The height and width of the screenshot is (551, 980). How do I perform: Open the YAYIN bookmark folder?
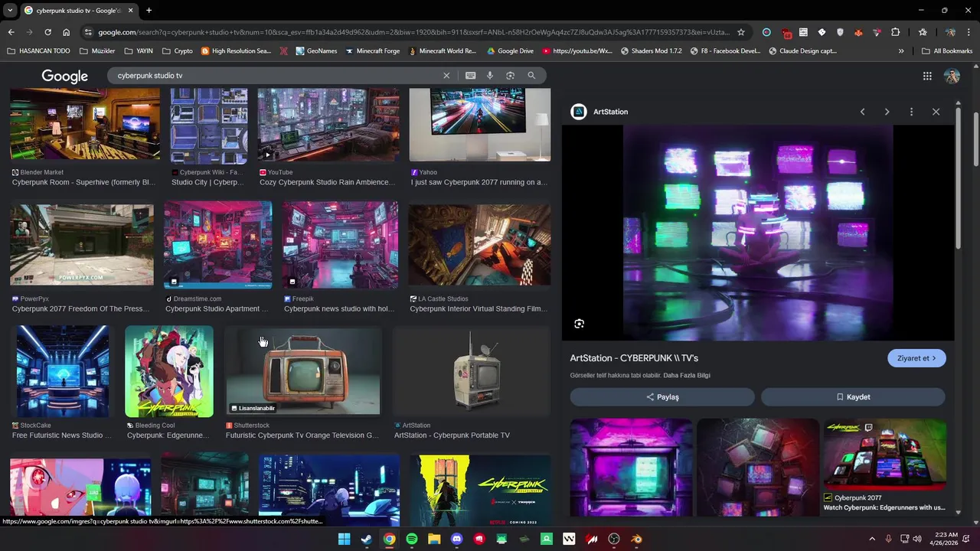point(138,51)
